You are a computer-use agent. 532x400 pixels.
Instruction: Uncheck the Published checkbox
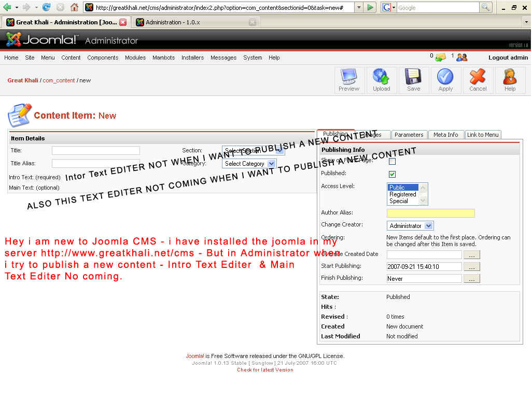coord(392,174)
